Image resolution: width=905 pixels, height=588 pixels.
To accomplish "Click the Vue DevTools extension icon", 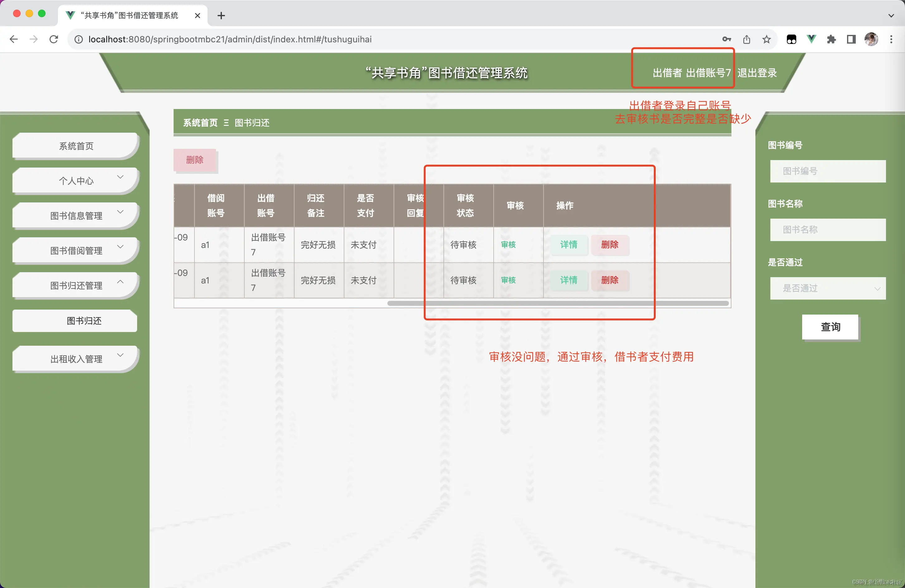I will (x=811, y=39).
